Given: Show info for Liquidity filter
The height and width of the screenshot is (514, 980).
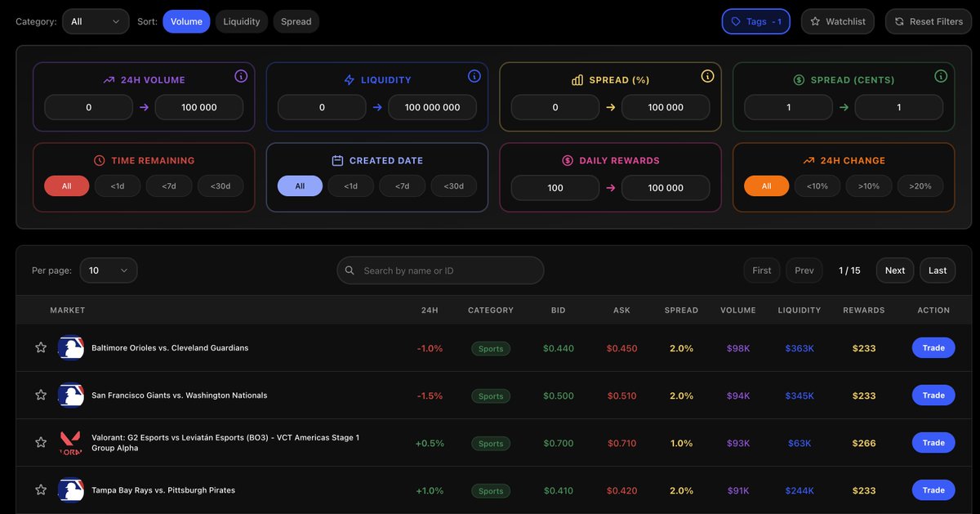Looking at the screenshot, I should [474, 76].
